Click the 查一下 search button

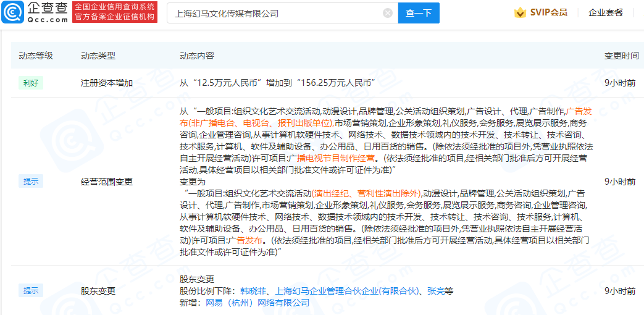[419, 13]
